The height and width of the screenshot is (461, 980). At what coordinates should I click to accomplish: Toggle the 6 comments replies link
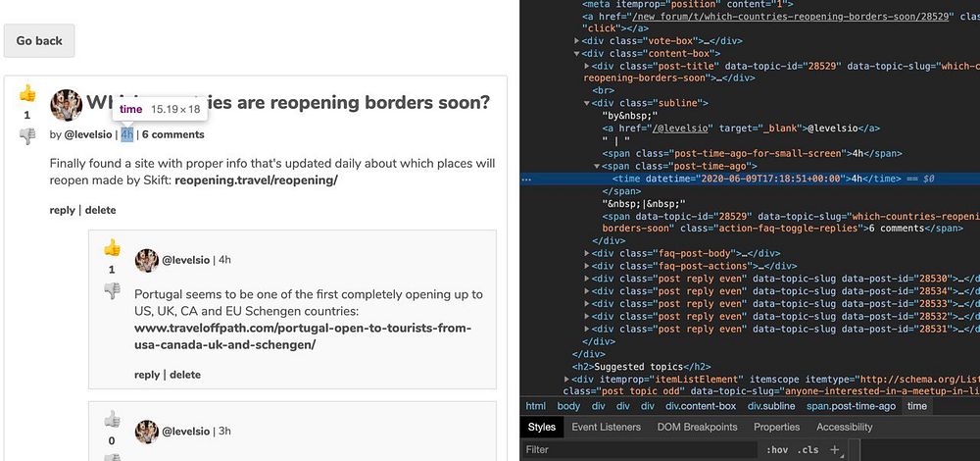173,134
